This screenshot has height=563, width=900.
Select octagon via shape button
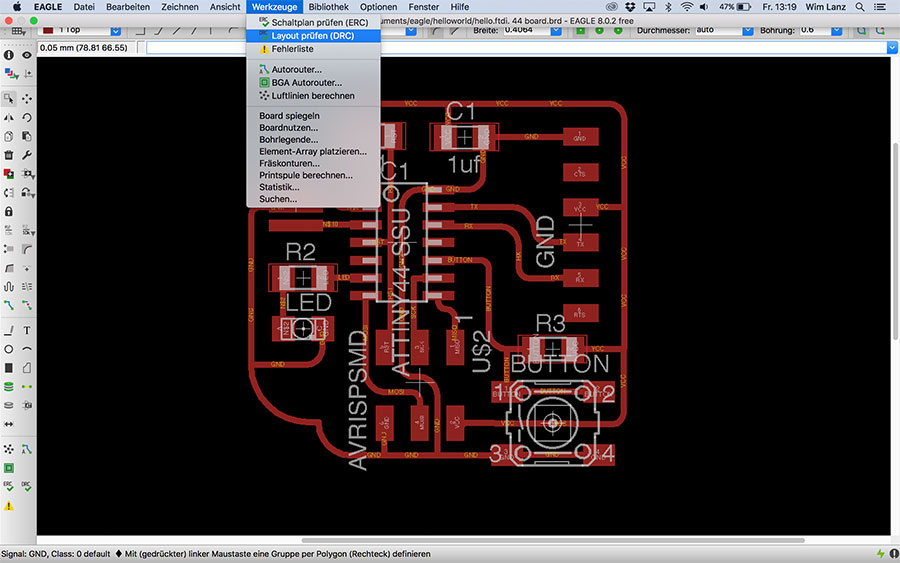pos(618,30)
